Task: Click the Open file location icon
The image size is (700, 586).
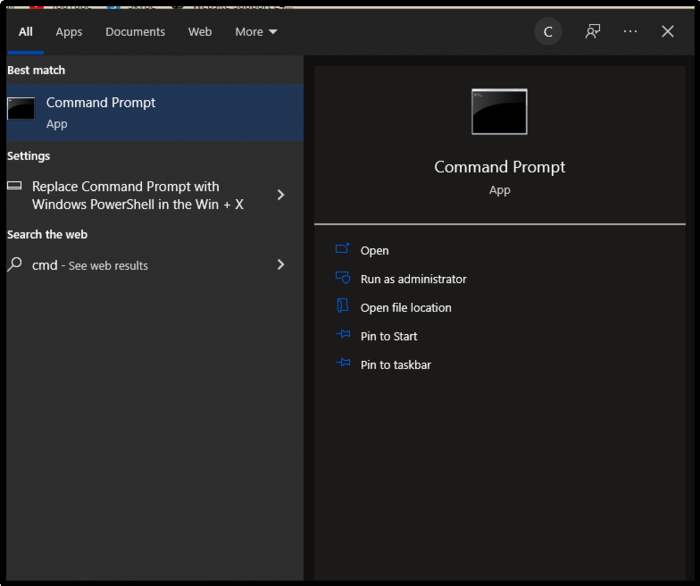Action: [342, 306]
